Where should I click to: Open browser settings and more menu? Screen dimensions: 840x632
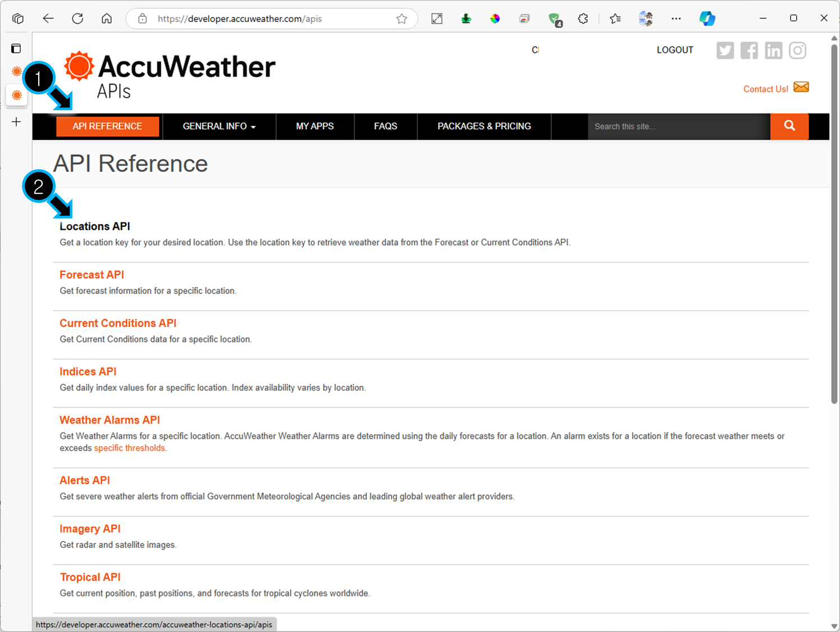click(676, 19)
